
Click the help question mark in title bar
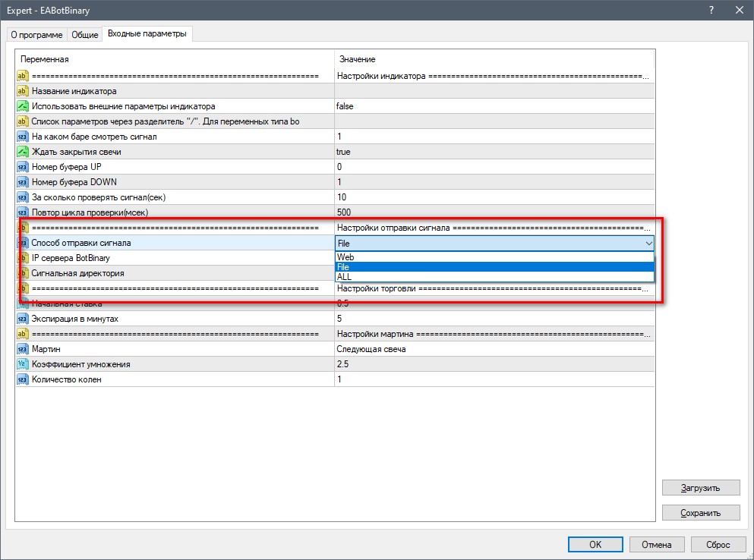click(711, 10)
